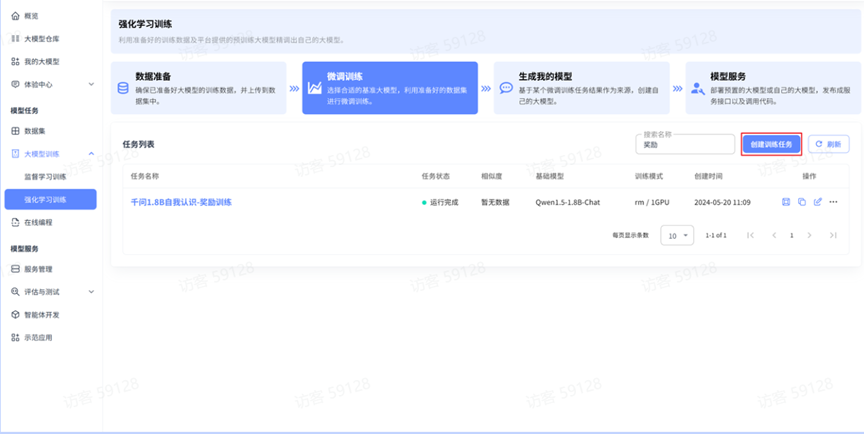Click the warehouse icon next to 大模型仓库
The height and width of the screenshot is (434, 864).
[x=15, y=39]
